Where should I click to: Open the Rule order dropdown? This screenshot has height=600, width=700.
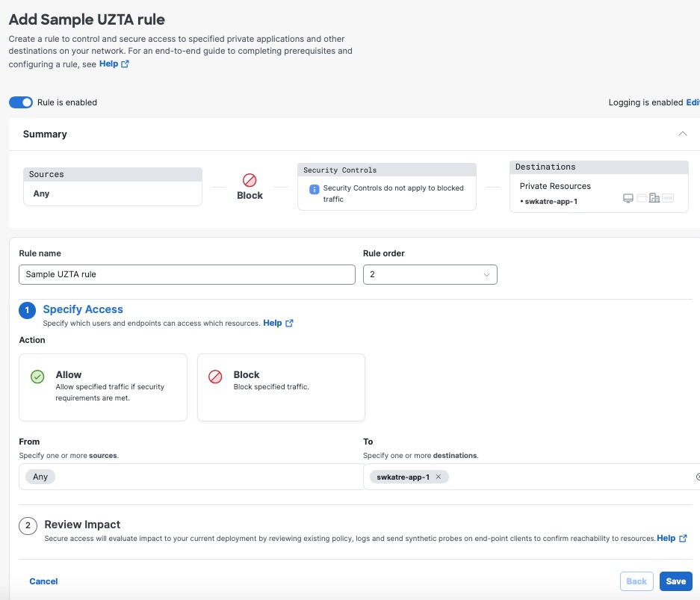430,275
